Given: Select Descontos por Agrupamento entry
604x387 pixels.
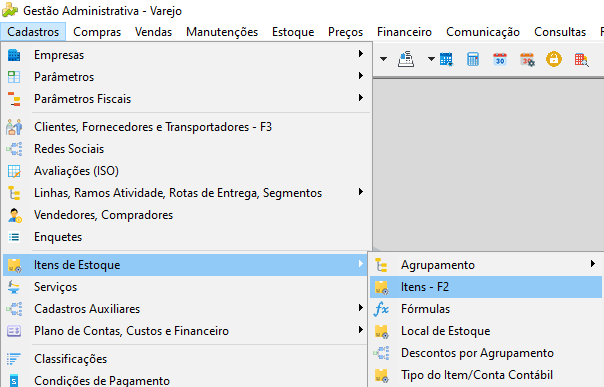Looking at the screenshot, I should click(486, 353).
